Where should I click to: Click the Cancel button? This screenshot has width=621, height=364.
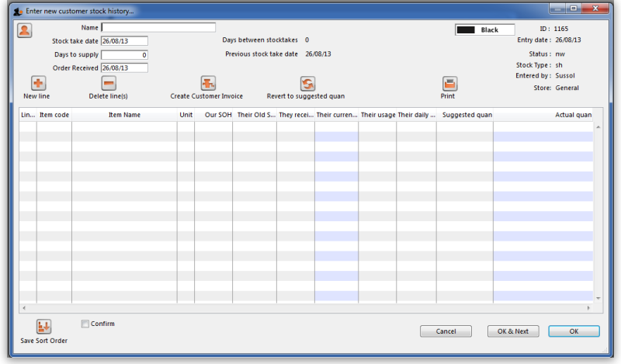[x=446, y=331]
